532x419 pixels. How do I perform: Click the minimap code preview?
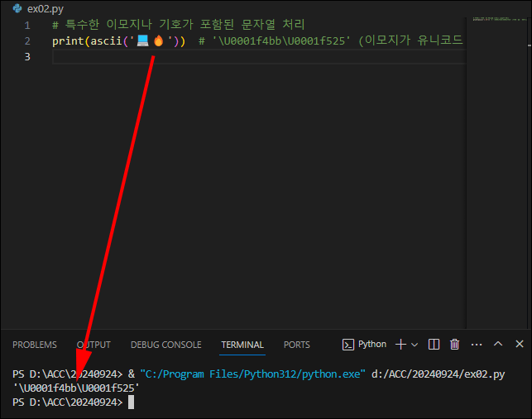500,19
